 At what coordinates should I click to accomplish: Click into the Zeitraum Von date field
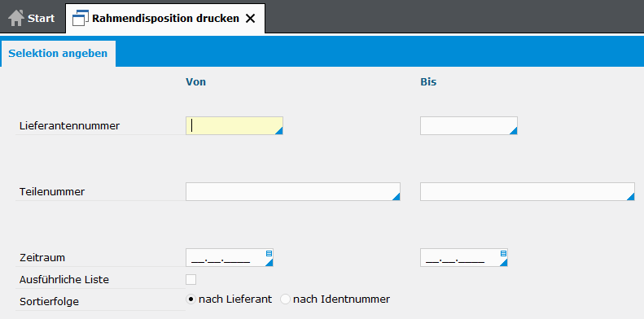coord(229,258)
